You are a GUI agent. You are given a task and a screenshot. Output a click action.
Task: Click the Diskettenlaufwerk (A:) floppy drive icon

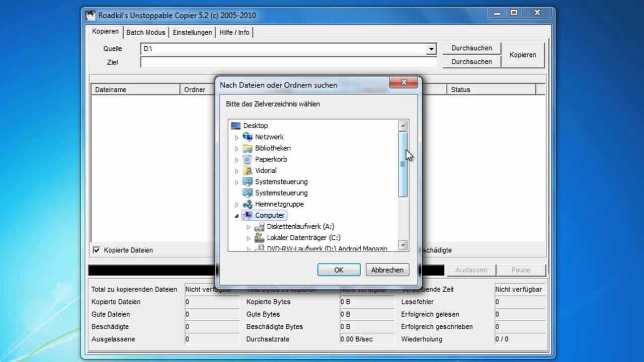point(259,227)
